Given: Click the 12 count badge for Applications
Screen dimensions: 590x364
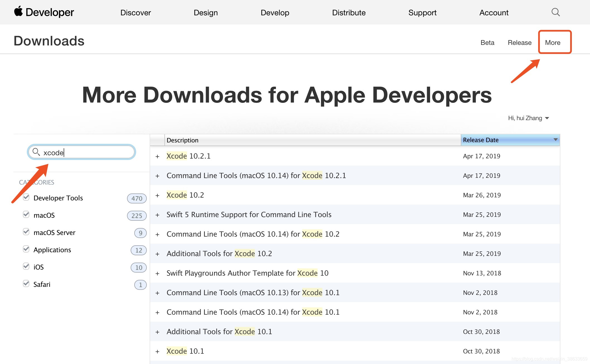Looking at the screenshot, I should pyautogui.click(x=139, y=250).
